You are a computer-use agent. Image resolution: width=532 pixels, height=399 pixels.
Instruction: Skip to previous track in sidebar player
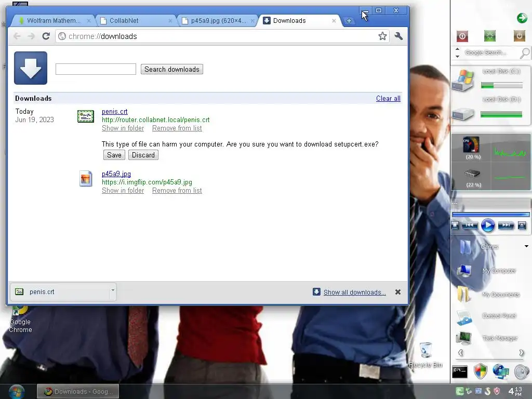[x=469, y=225]
